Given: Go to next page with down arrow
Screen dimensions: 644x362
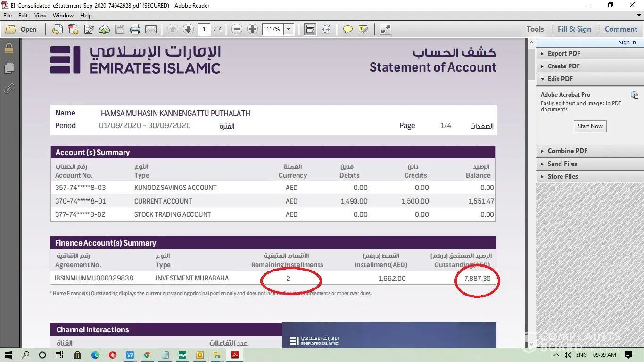Looking at the screenshot, I should (188, 29).
